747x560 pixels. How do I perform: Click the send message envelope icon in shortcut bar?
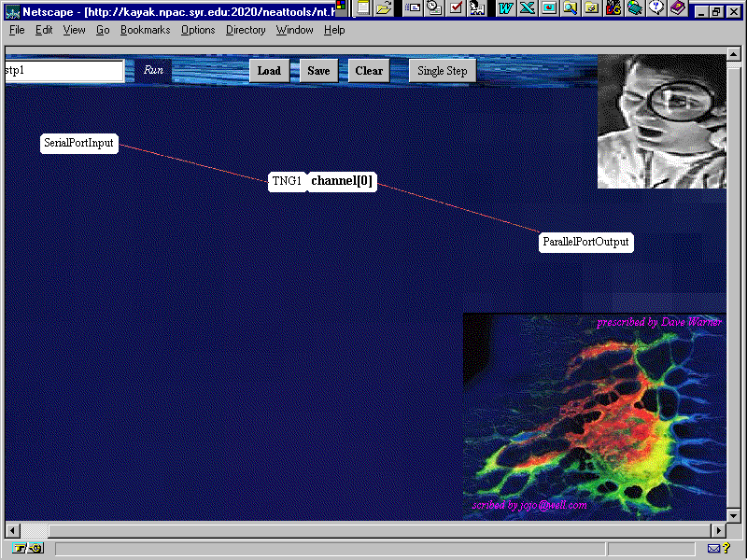tap(414, 7)
